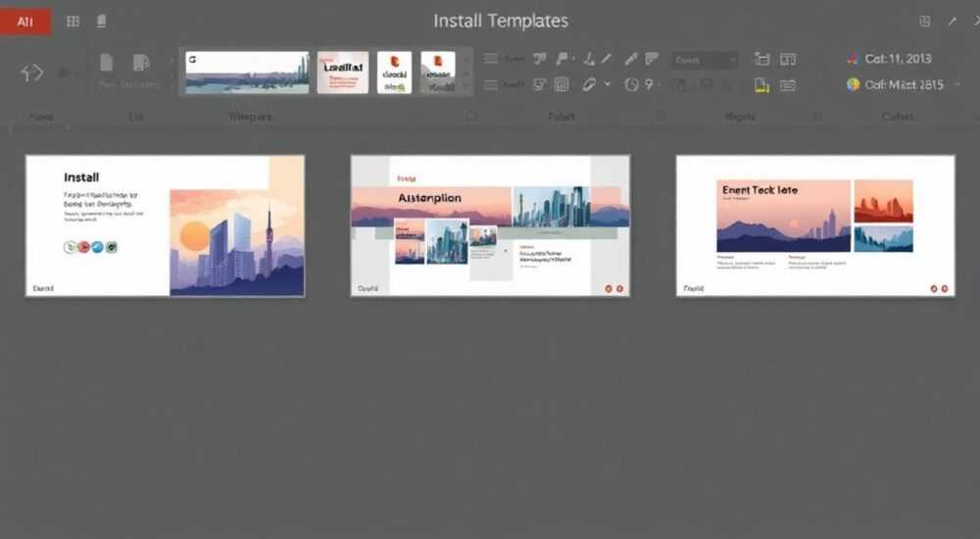Click the lined panel icon beside yellow page
This screenshot has width=980, height=539.
tap(788, 85)
